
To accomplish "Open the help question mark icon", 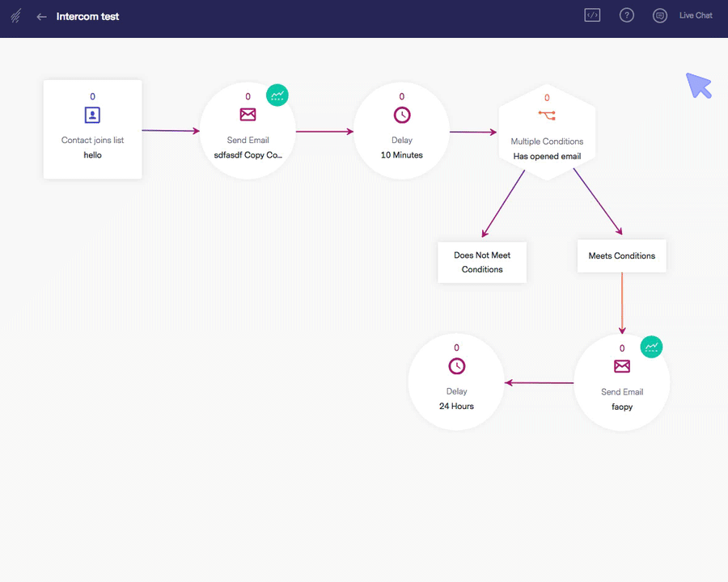I will click(626, 15).
